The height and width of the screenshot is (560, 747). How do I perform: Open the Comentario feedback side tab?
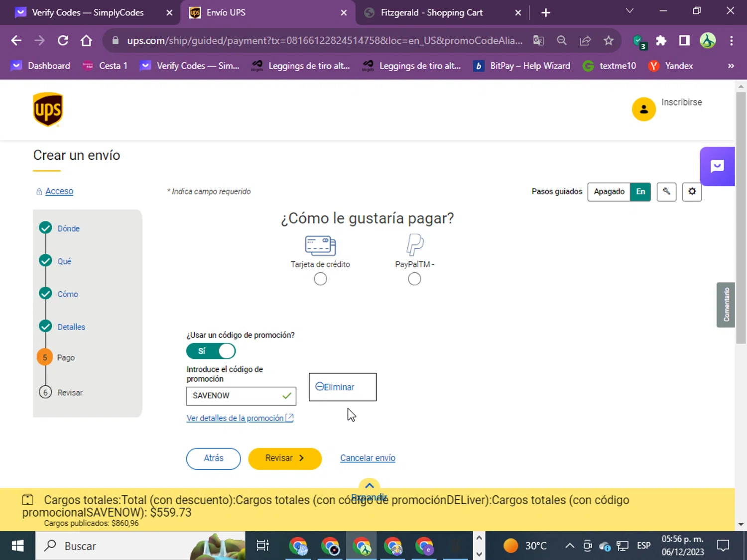726,305
